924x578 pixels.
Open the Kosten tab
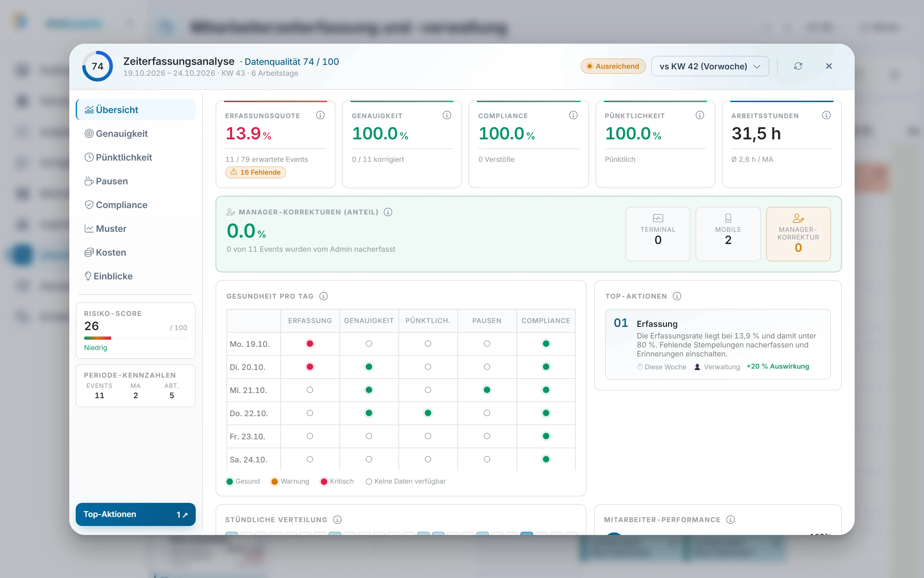(x=136, y=252)
